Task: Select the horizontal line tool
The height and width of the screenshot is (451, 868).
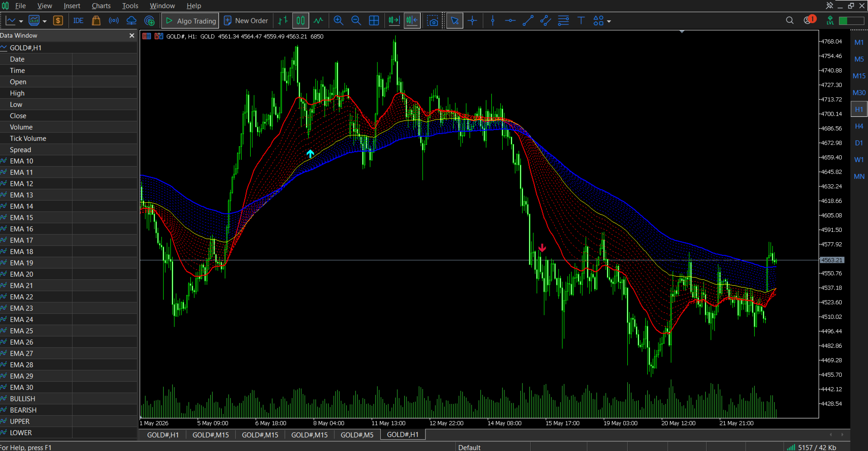Action: 510,21
